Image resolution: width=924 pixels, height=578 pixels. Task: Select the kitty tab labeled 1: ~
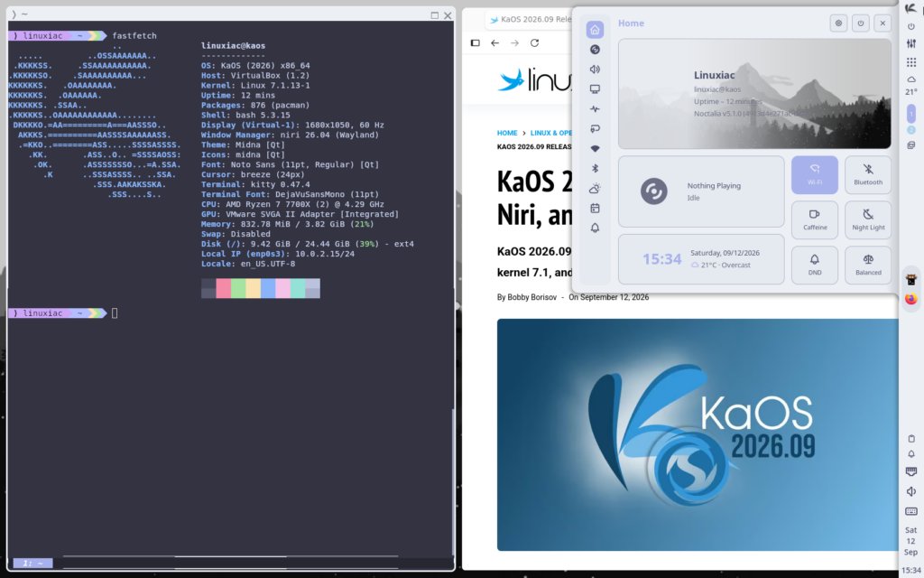click(x=33, y=564)
